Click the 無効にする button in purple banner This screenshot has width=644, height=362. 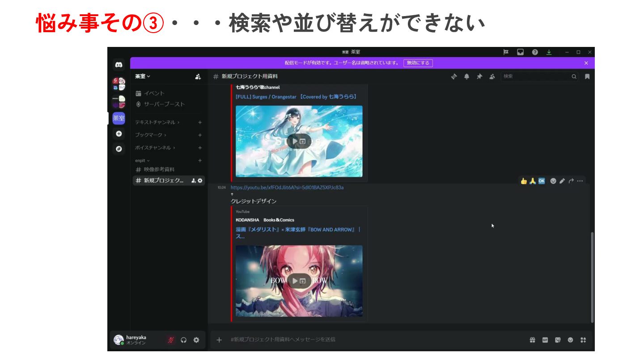[x=418, y=63]
